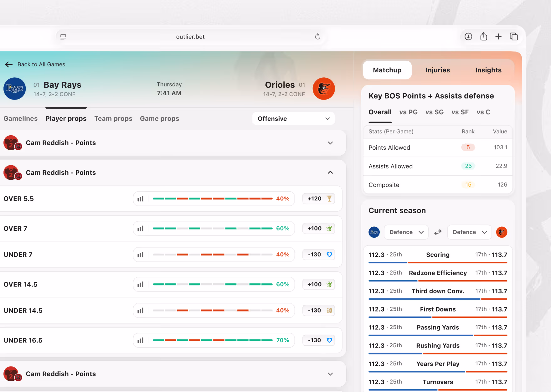Click the Points Allowed row
This screenshot has height=392, width=551.
click(x=438, y=147)
